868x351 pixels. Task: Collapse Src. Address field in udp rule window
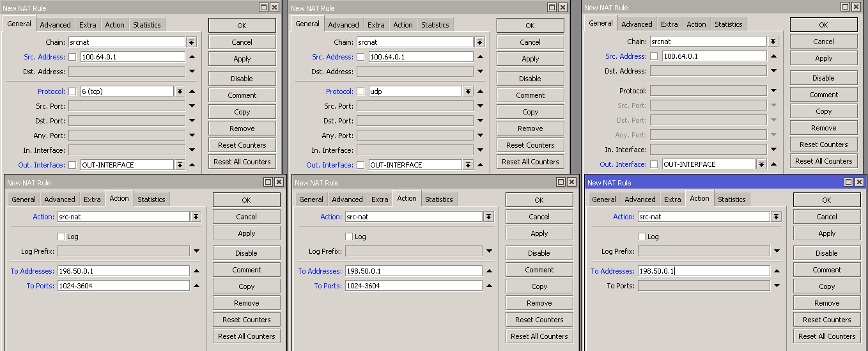click(x=480, y=57)
